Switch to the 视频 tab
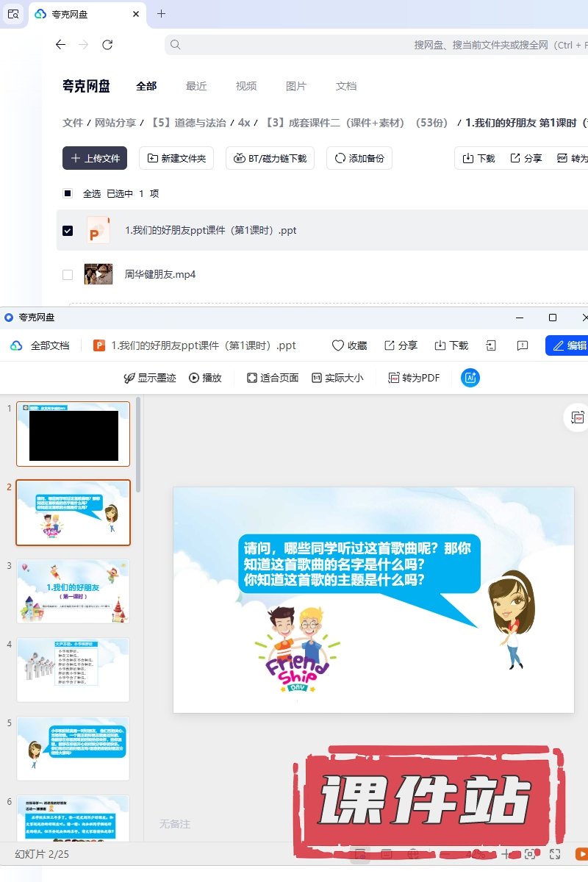Screen dimensions: 588x882 (x=246, y=86)
